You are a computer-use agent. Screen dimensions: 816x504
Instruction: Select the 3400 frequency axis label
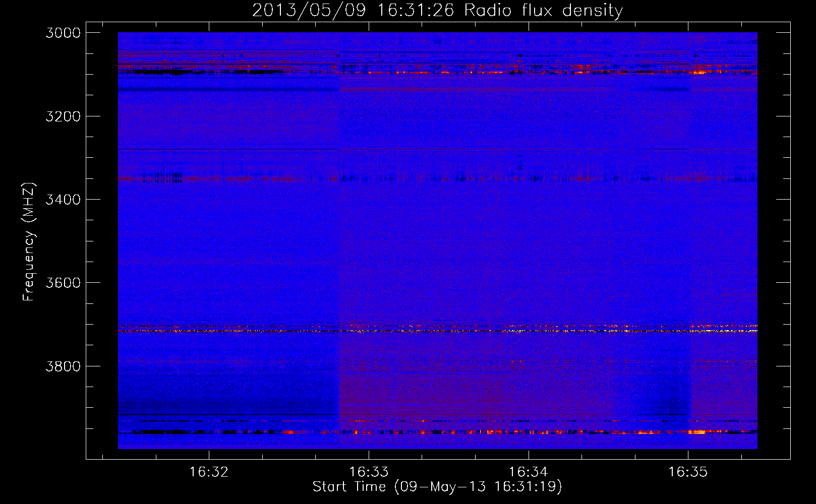pyautogui.click(x=63, y=200)
